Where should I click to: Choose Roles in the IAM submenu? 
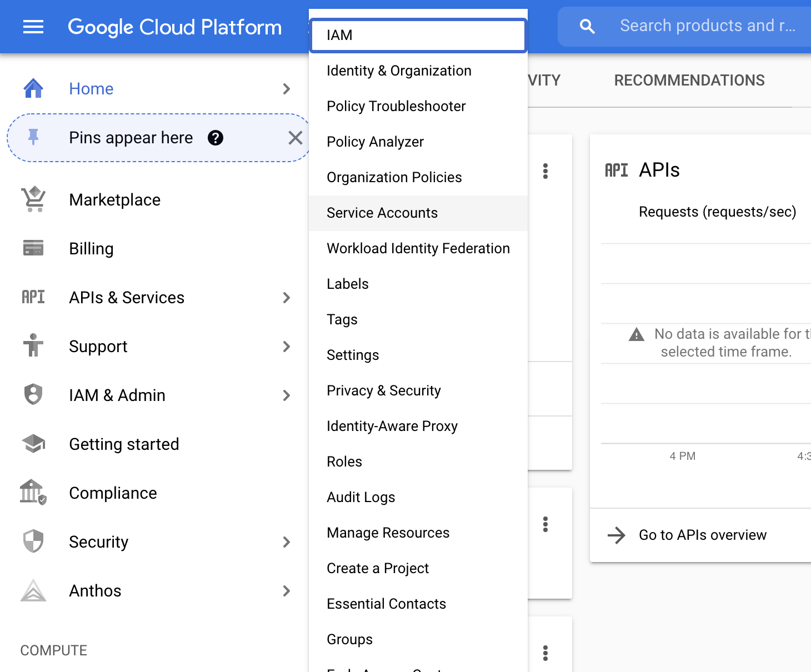click(x=344, y=462)
